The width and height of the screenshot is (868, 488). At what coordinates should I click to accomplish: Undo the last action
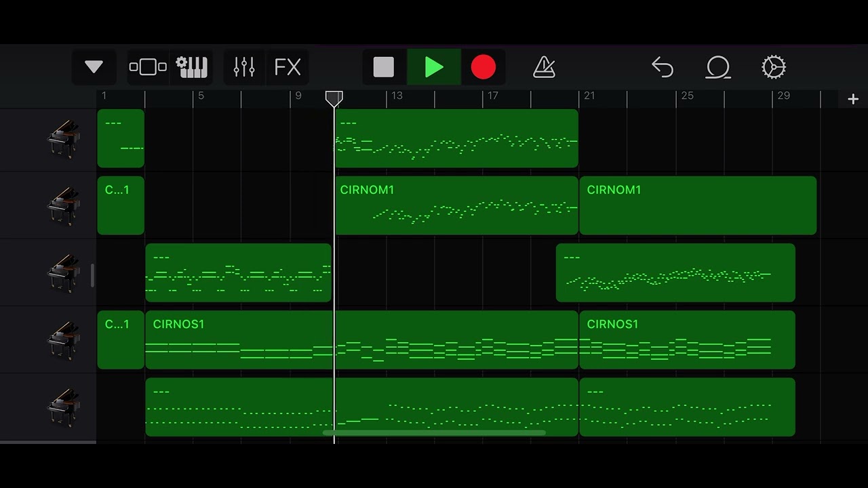[x=663, y=67]
